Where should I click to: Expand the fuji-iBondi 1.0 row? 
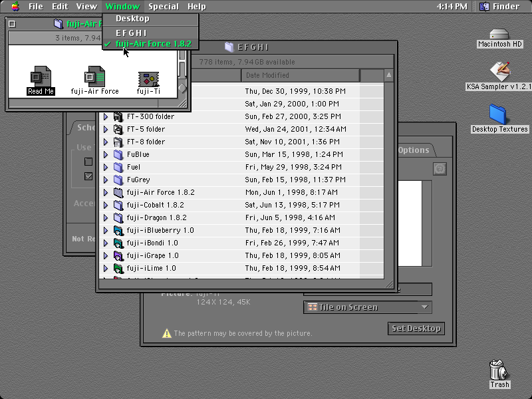click(106, 243)
